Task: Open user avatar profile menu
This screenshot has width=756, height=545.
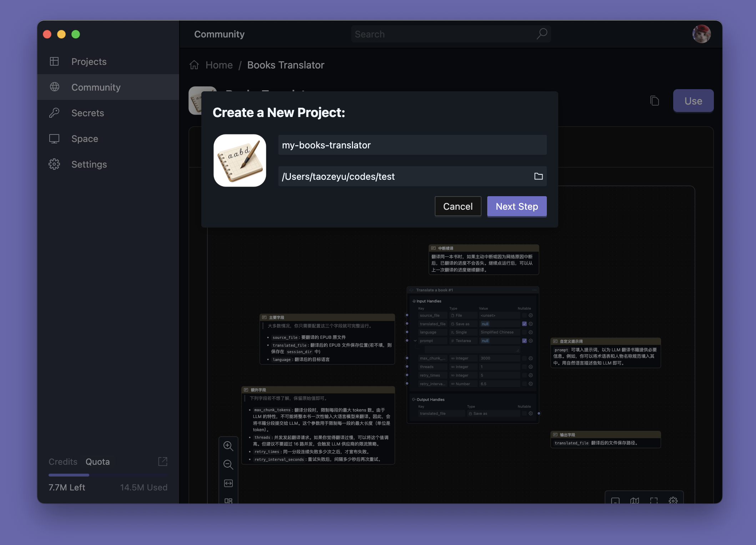Action: coord(701,34)
